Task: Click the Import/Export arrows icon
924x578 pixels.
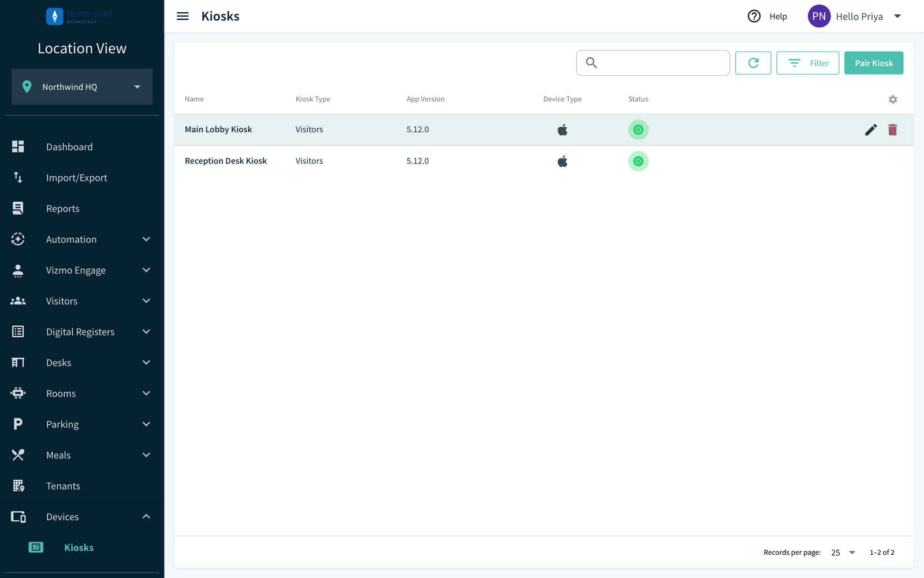Action: pyautogui.click(x=18, y=177)
